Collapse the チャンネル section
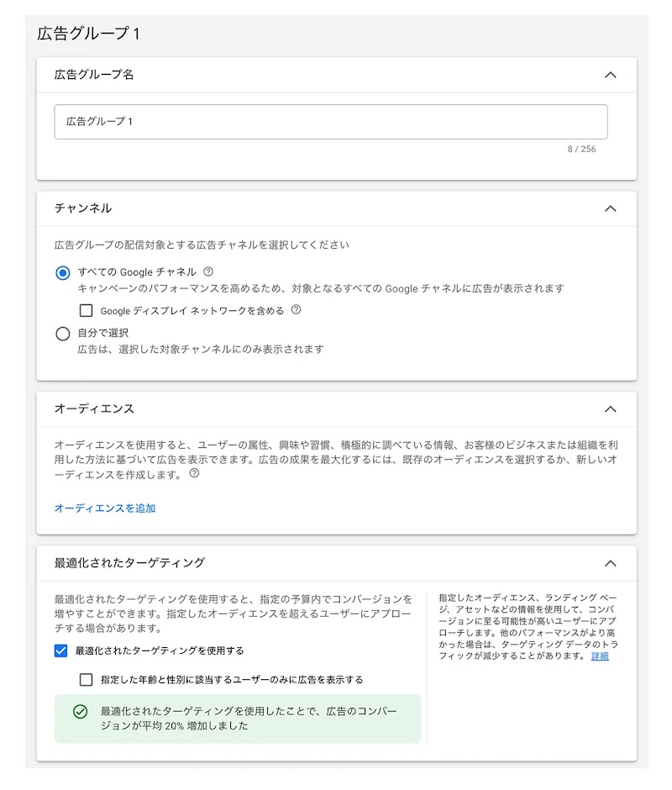Viewport: 672px width, 790px height. [612, 208]
